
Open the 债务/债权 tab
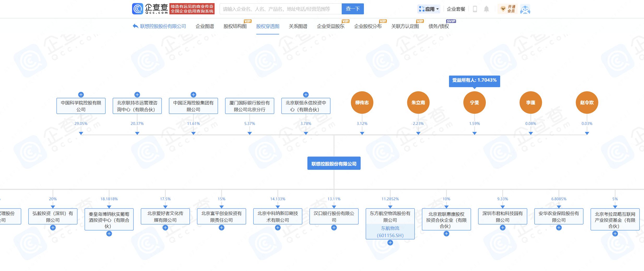pos(439,26)
